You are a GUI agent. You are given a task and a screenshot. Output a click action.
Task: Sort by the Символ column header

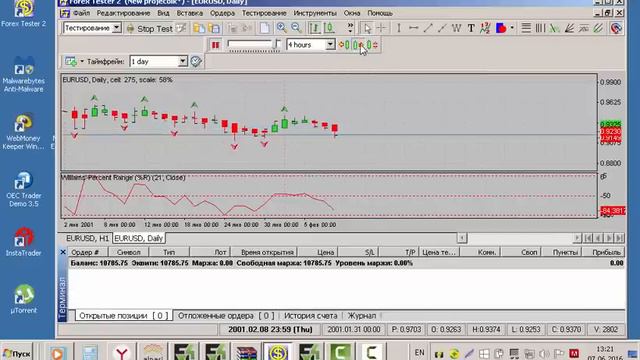[128, 252]
